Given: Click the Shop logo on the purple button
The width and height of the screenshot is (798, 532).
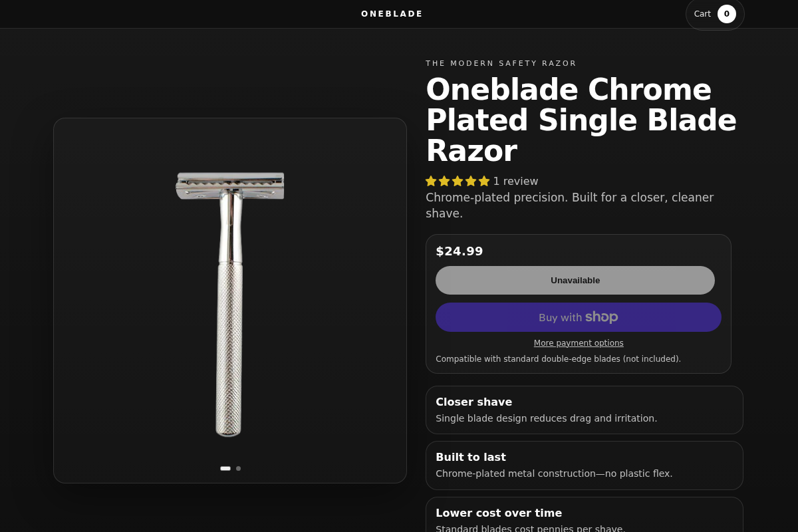Looking at the screenshot, I should click(602, 317).
